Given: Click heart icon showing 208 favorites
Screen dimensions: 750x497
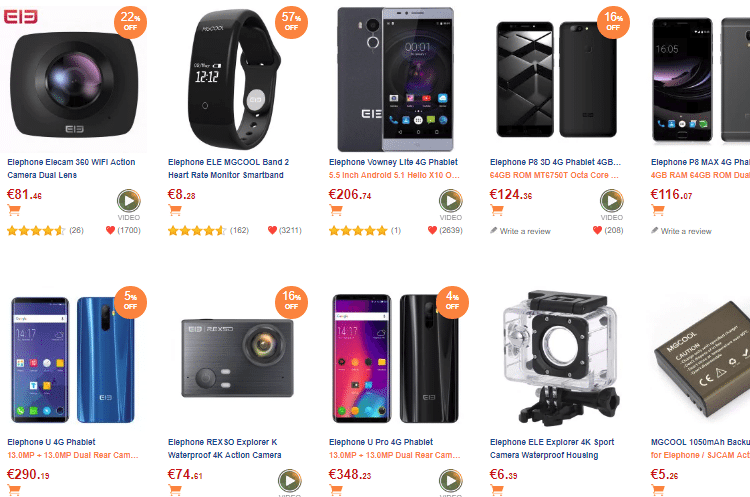Looking at the screenshot, I should click(597, 231).
